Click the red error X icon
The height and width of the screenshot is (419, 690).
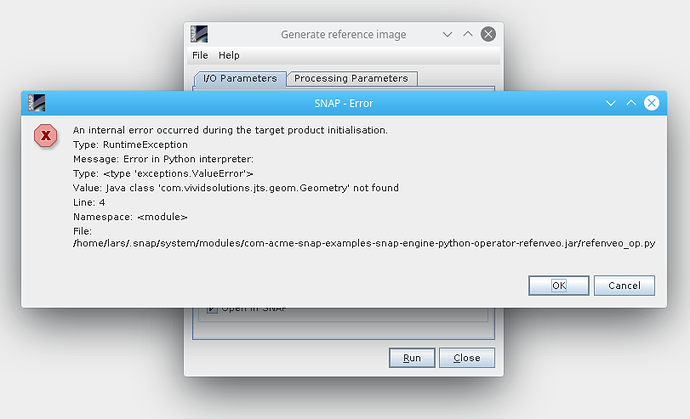(46, 136)
